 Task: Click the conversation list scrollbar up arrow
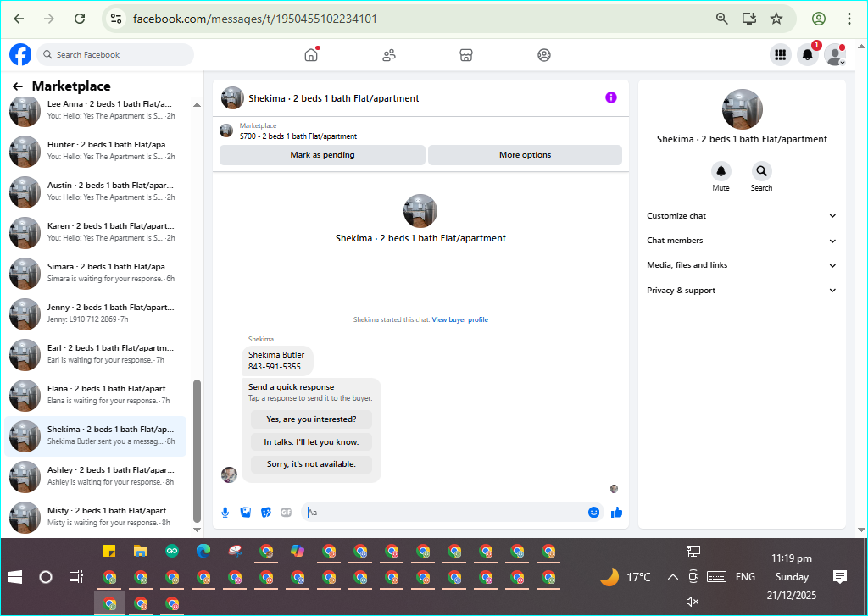tap(197, 104)
